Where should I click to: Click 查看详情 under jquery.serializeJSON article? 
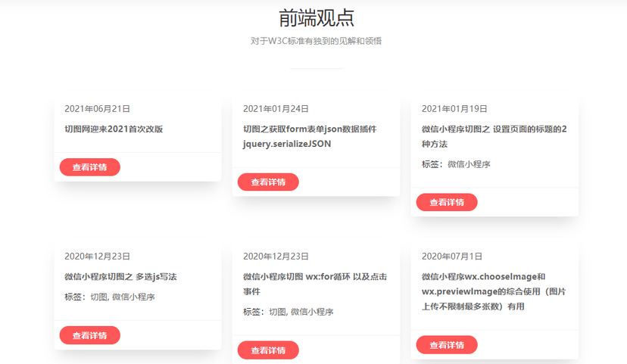(268, 182)
